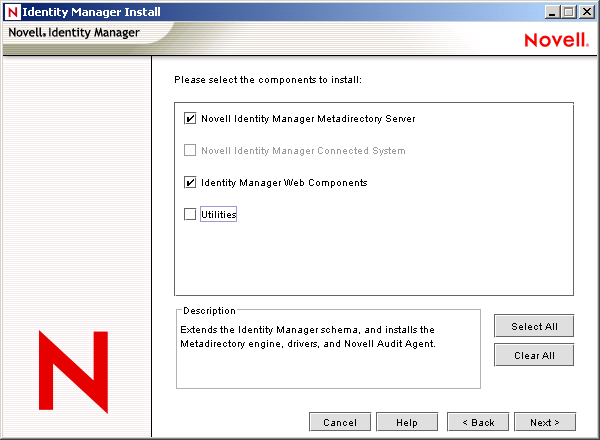Minimize the Identity Manager Install window
Viewport: 600px width, 440px height.
553,11
